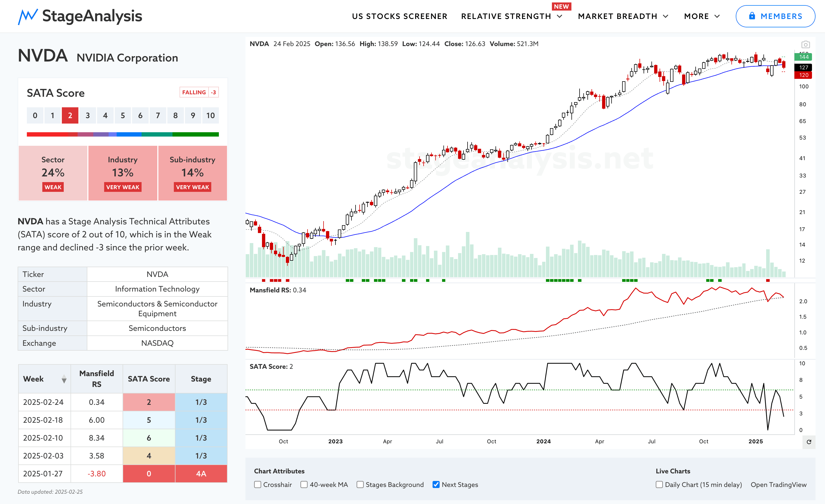Expand the Market Breadth dropdown chevron
The width and height of the screenshot is (825, 504).
point(666,16)
